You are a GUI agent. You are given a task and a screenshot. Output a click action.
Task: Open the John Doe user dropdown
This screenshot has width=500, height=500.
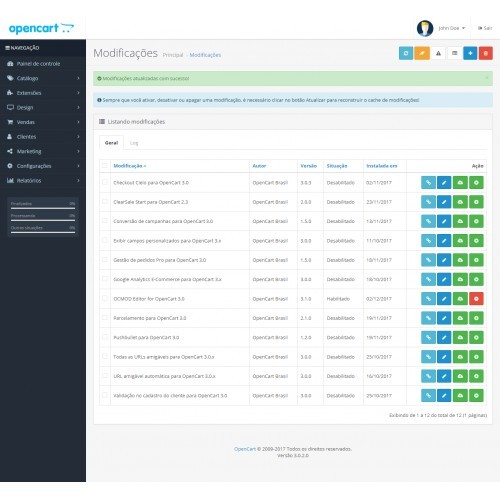point(452,28)
